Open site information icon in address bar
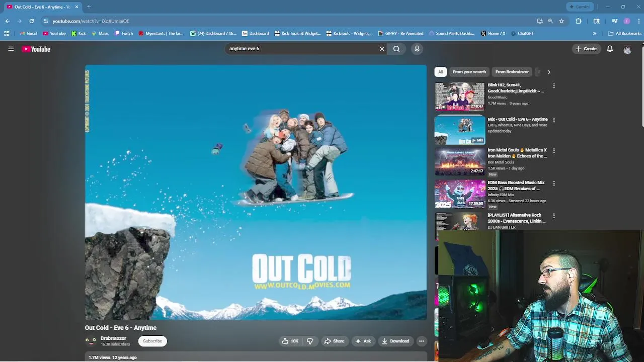Viewport: 644px width, 362px height. [x=46, y=21]
